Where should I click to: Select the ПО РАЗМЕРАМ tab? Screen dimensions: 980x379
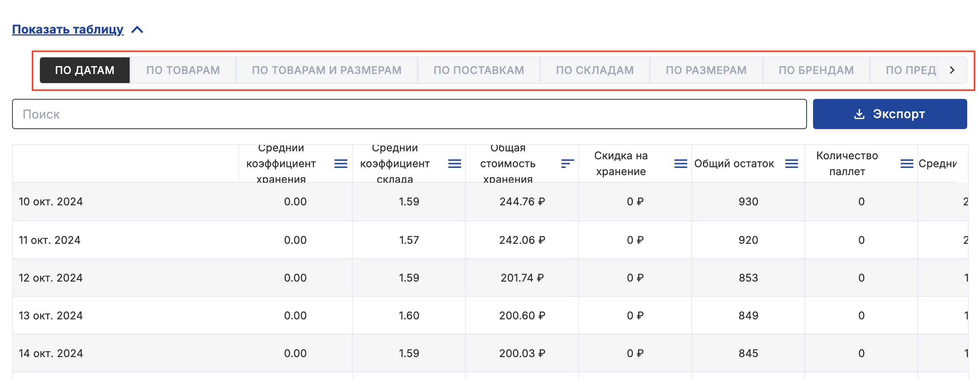coord(706,70)
